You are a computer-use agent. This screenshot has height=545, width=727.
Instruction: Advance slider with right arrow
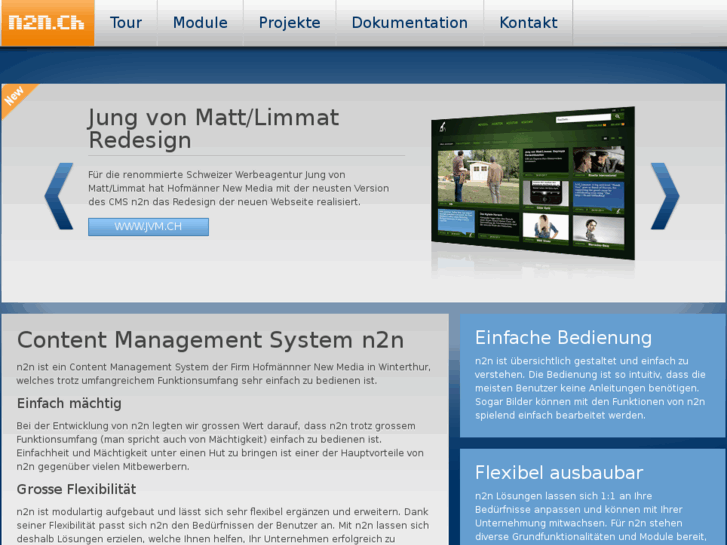pyautogui.click(x=665, y=196)
